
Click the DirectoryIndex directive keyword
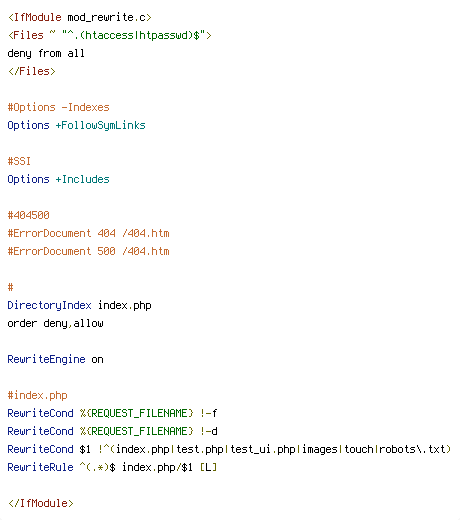[49, 305]
